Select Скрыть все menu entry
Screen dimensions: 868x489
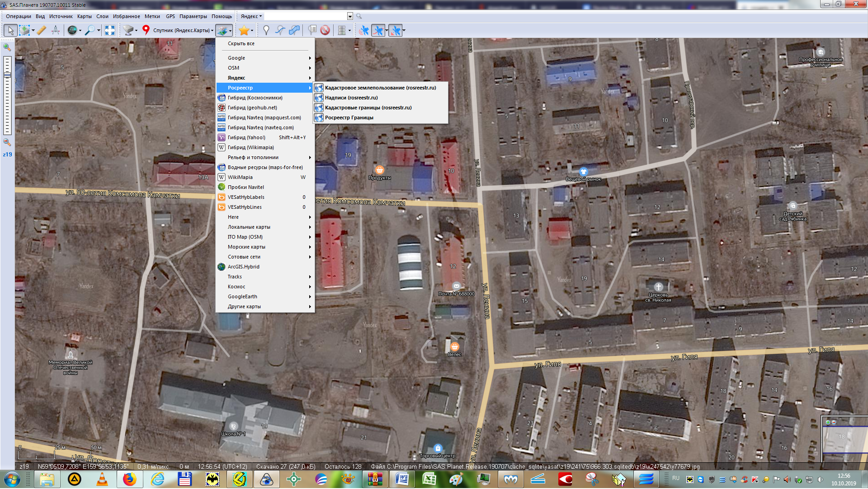coord(241,43)
